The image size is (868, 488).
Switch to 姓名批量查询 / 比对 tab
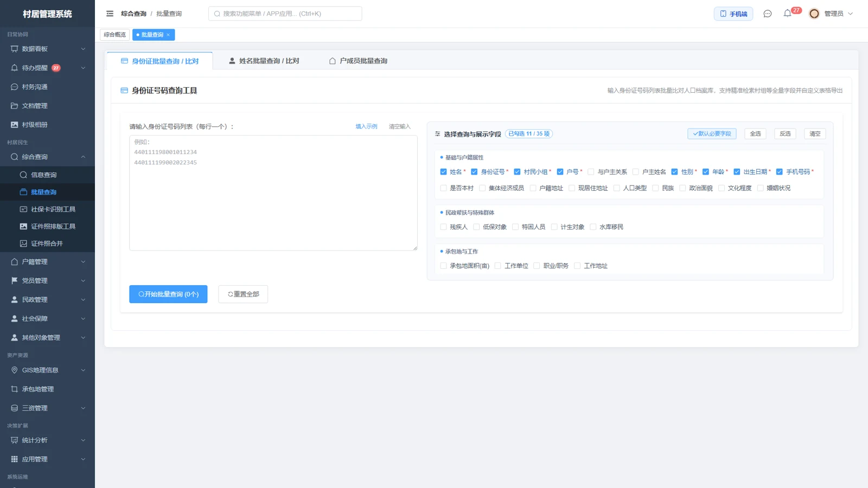264,61
